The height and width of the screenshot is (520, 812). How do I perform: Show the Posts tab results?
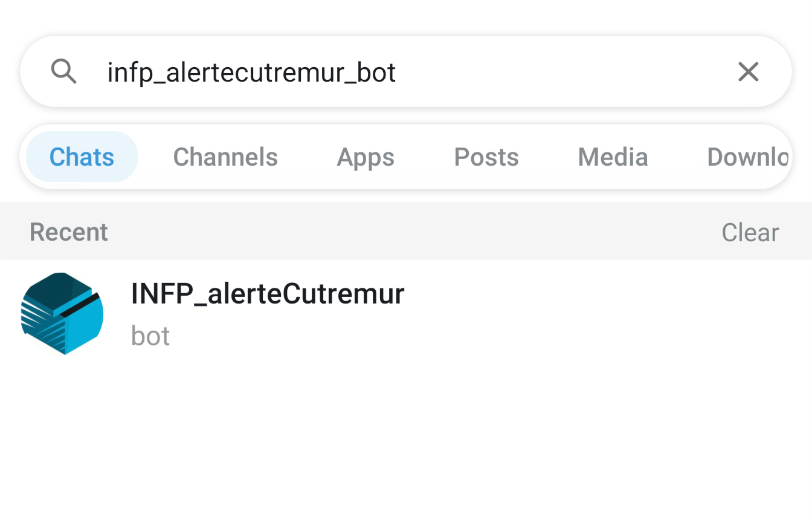click(x=486, y=157)
